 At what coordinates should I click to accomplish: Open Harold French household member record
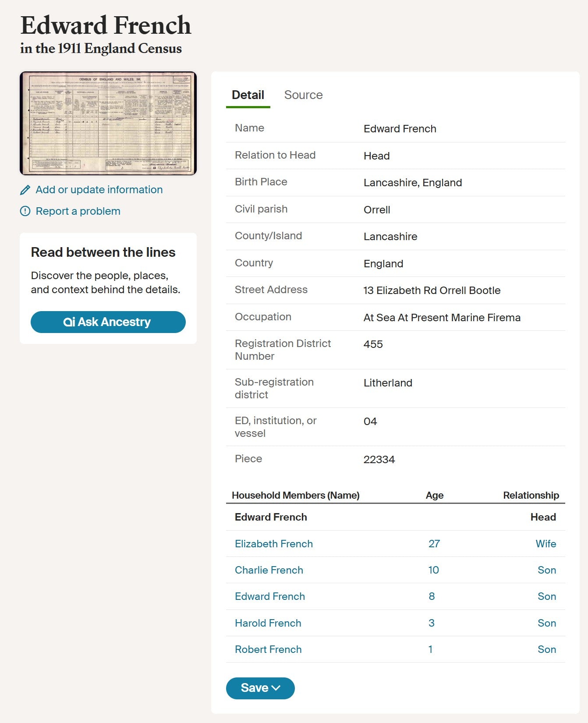pos(268,623)
